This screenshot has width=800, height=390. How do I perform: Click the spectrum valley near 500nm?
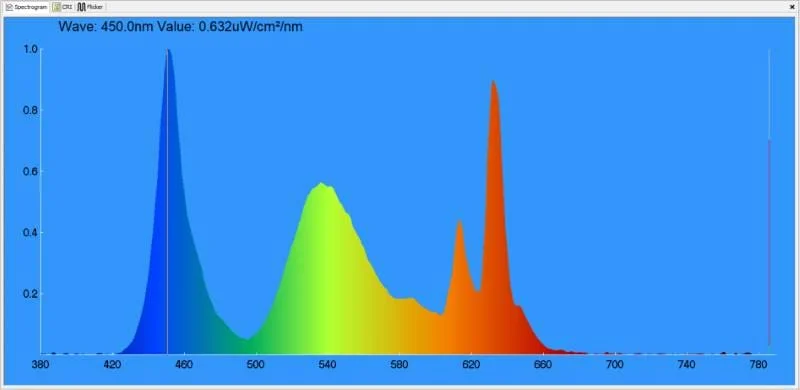[x=248, y=340]
